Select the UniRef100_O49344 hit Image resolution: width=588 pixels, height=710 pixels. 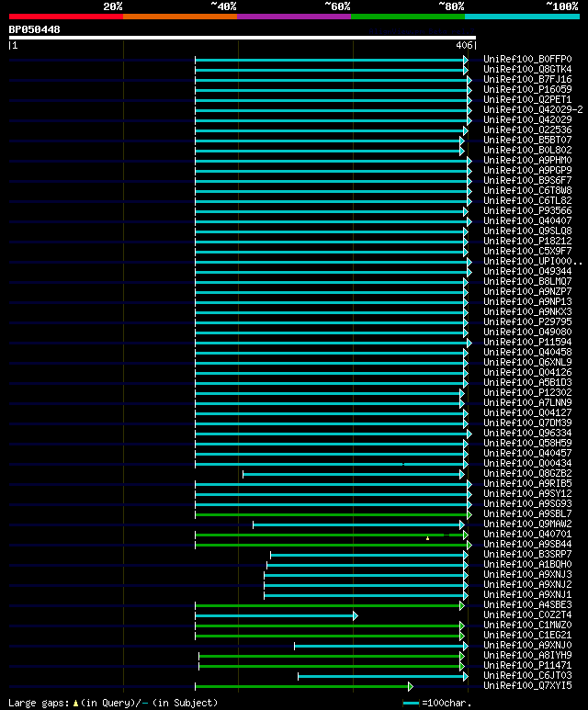[527, 272]
